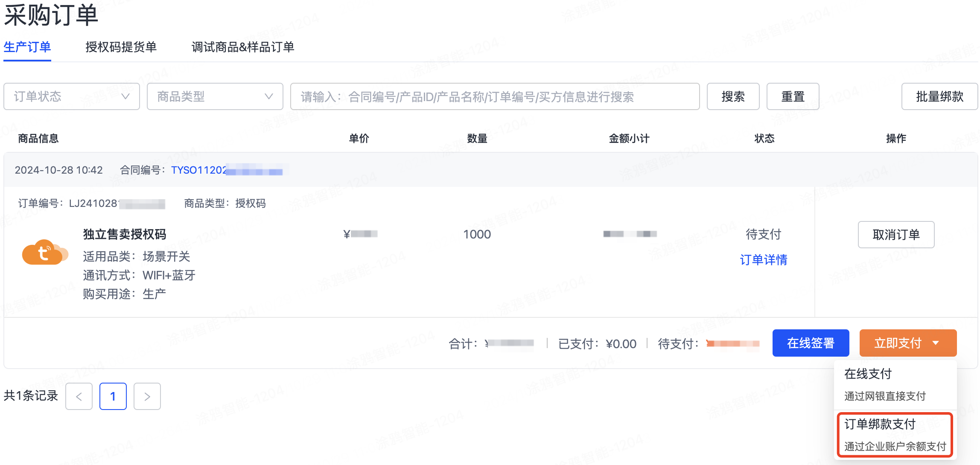980x465 pixels.
Task: Expand the 商品类型 dropdown
Action: tap(215, 96)
